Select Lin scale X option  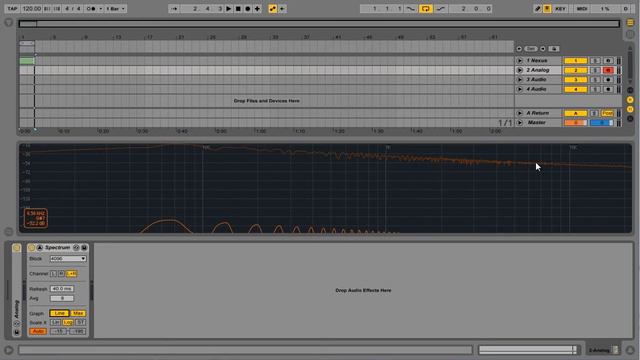coord(55,322)
